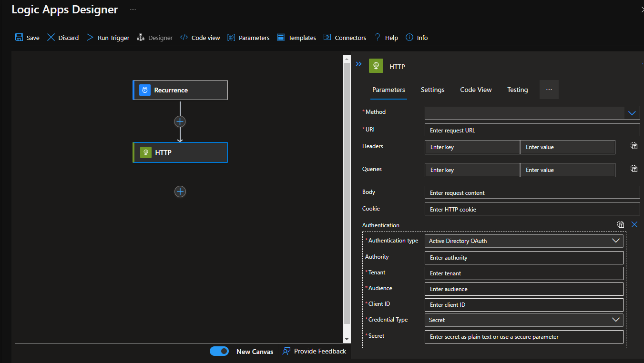Click the Connectors toolbar label
Viewport: 644px width, 363px height.
coord(350,38)
